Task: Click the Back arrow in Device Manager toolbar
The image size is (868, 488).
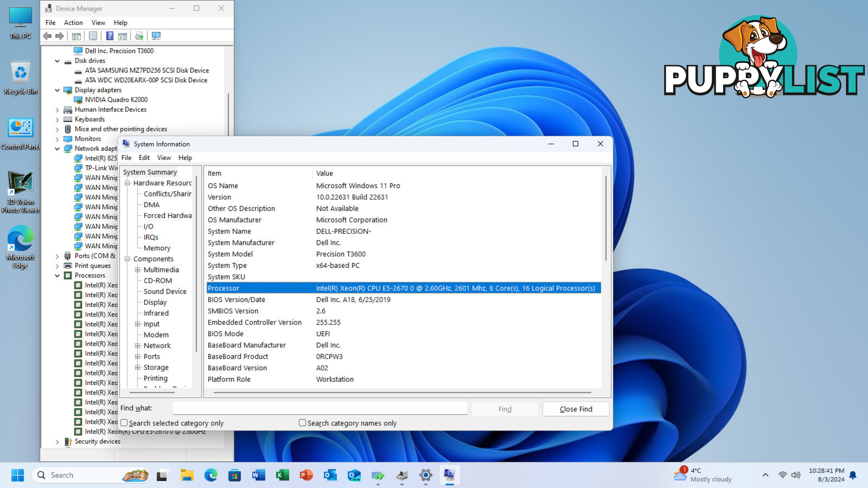Action: click(47, 36)
